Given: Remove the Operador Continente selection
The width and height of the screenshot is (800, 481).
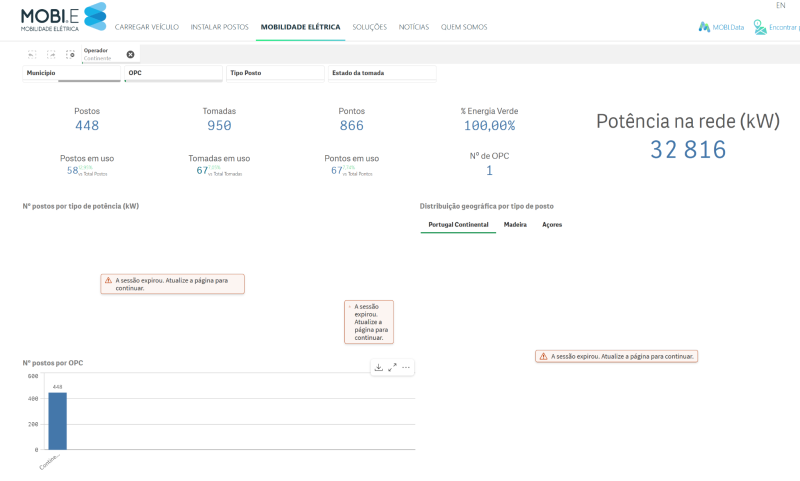Looking at the screenshot, I should tap(131, 54).
